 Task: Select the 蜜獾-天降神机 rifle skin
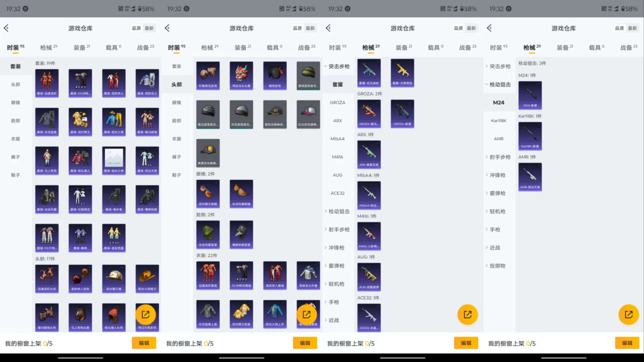[x=402, y=73]
